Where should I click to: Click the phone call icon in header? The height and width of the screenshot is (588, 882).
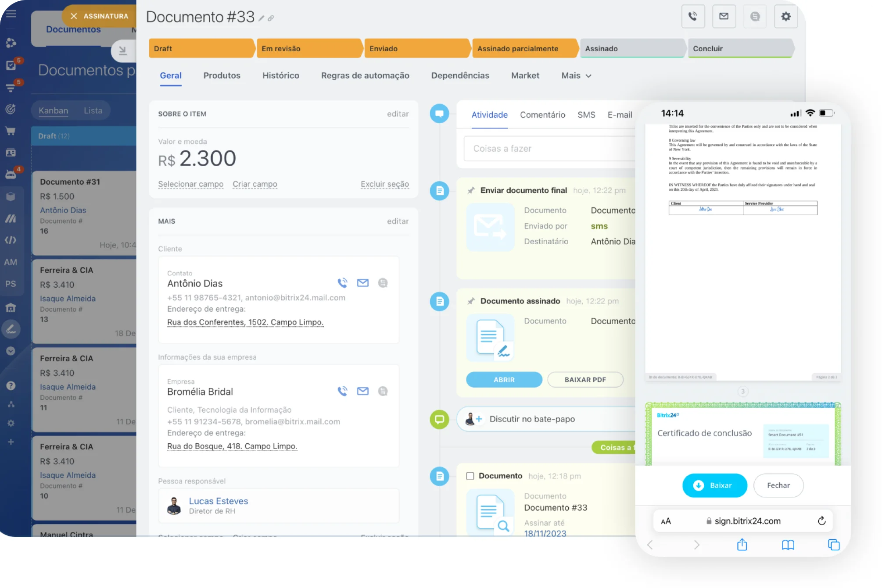click(693, 17)
